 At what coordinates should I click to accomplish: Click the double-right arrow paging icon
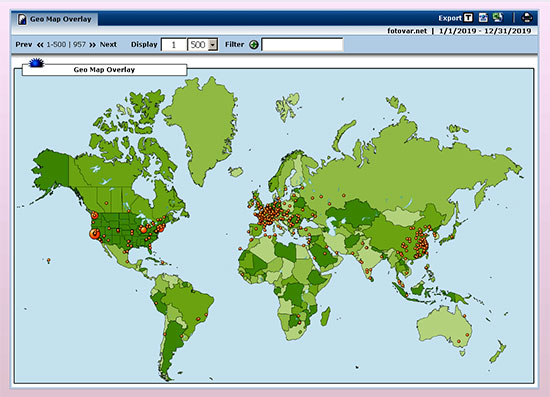pos(92,45)
